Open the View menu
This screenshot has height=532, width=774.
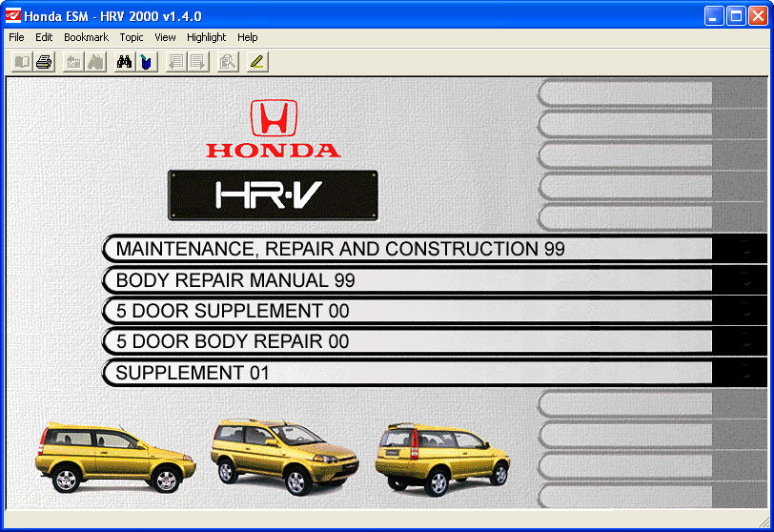[x=165, y=37]
